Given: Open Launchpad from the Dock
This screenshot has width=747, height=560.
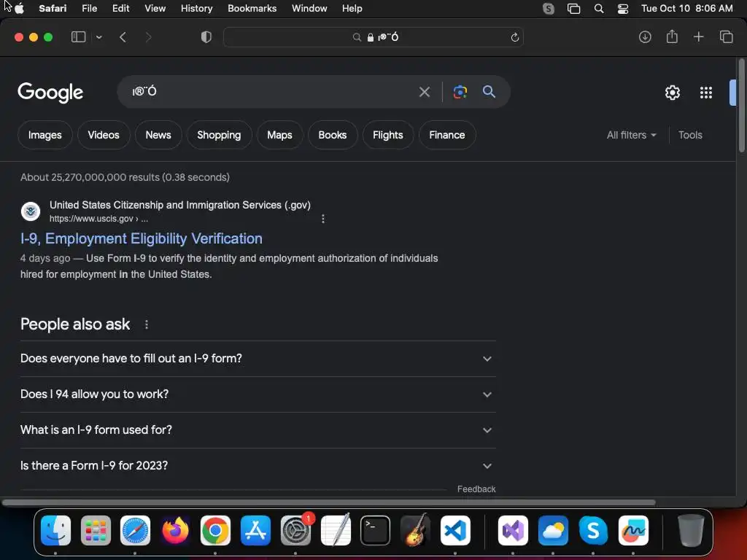Looking at the screenshot, I should [96, 531].
